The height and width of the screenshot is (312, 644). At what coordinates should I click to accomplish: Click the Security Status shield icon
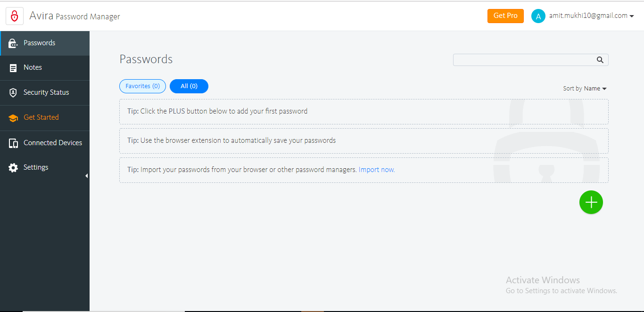[x=13, y=93]
